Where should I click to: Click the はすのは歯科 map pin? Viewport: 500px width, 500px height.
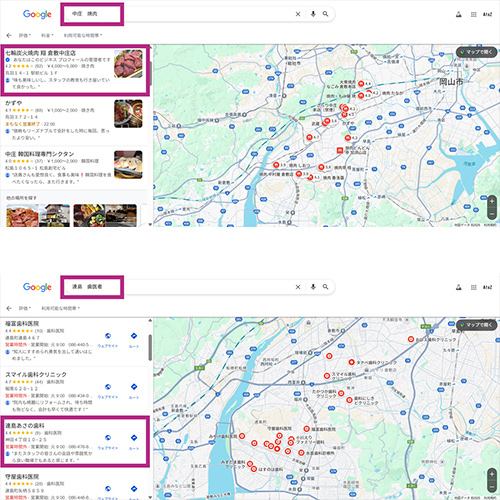[x=254, y=469]
